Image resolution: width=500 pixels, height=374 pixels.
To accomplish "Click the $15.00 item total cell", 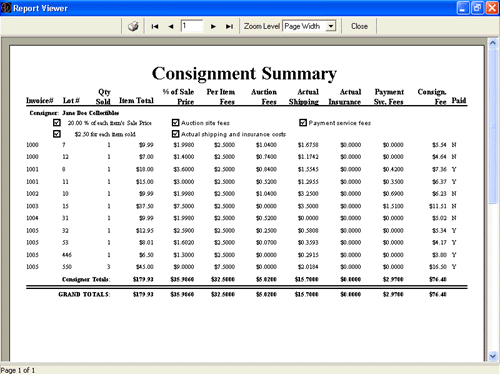I will point(145,182).
